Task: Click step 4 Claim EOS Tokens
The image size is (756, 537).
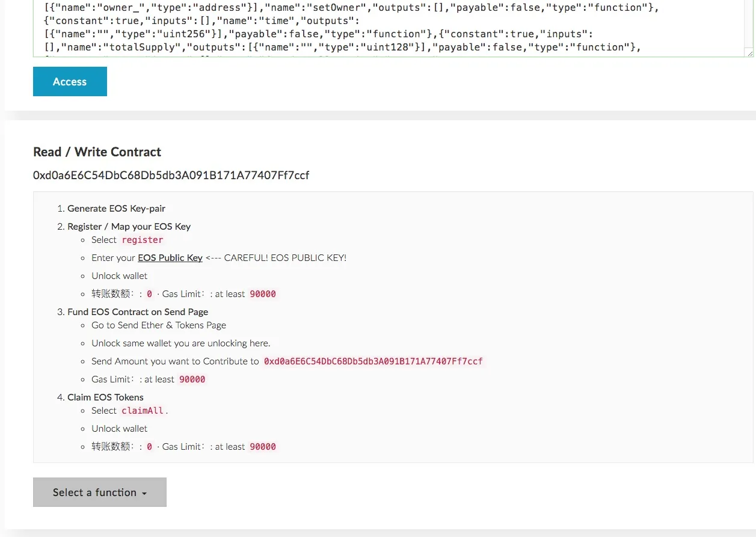Action: coord(105,397)
